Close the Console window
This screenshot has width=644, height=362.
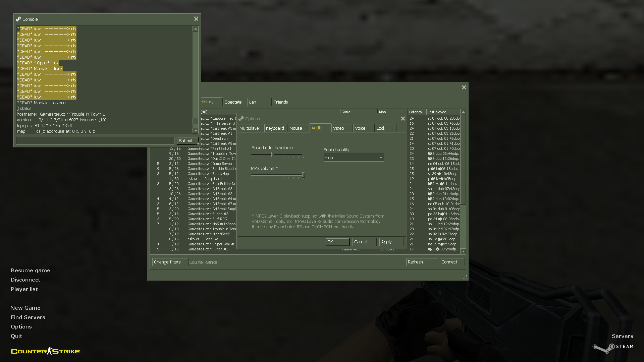pyautogui.click(x=196, y=19)
